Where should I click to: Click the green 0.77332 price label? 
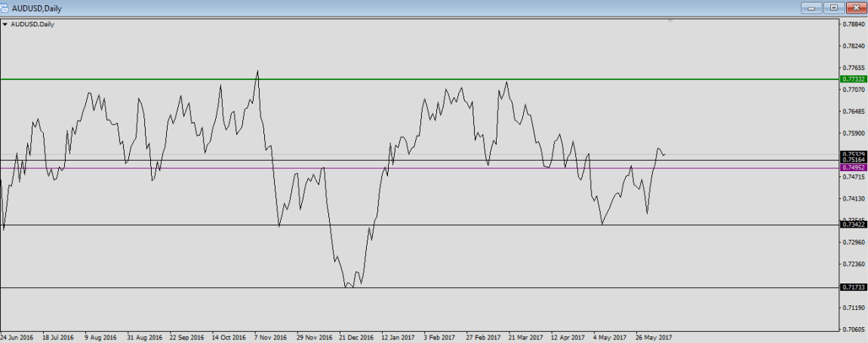pyautogui.click(x=854, y=79)
